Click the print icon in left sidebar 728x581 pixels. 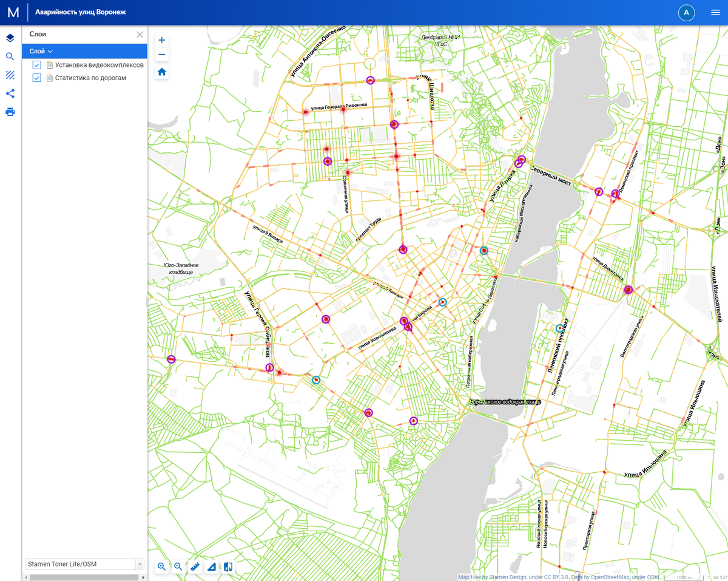click(10, 112)
